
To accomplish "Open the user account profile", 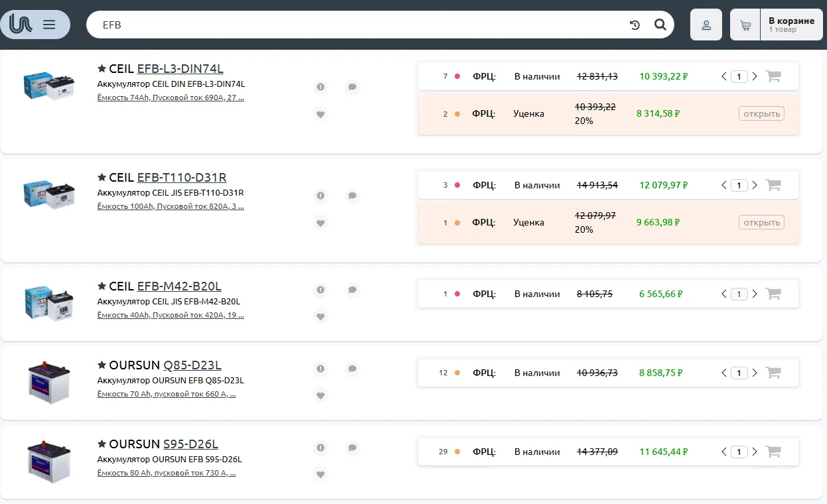I will [706, 25].
